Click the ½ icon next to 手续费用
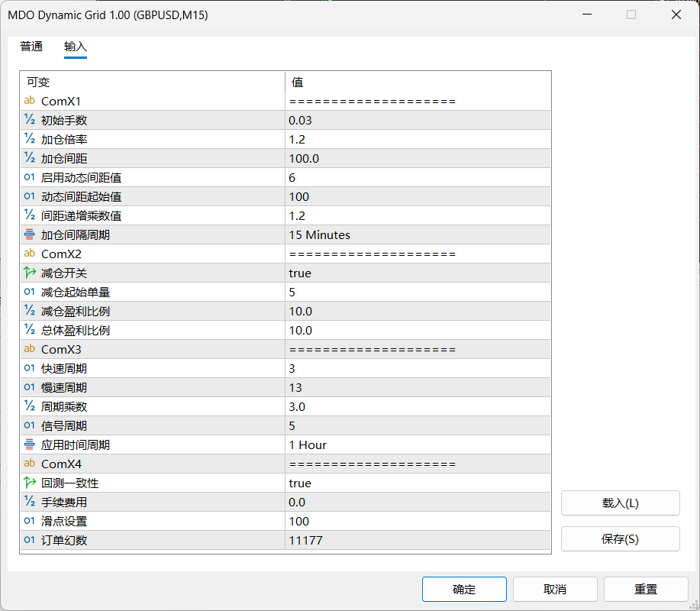This screenshot has height=611, width=700. [30, 502]
